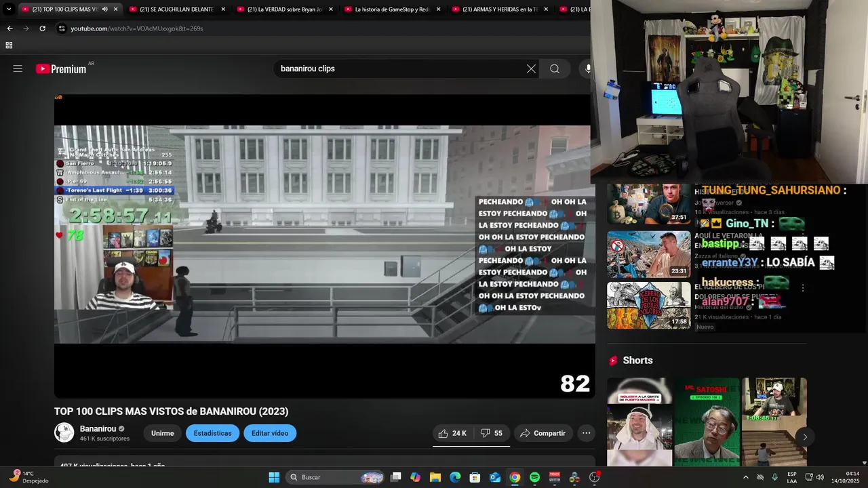
Task: Click the search magnifier button
Action: tap(555, 68)
